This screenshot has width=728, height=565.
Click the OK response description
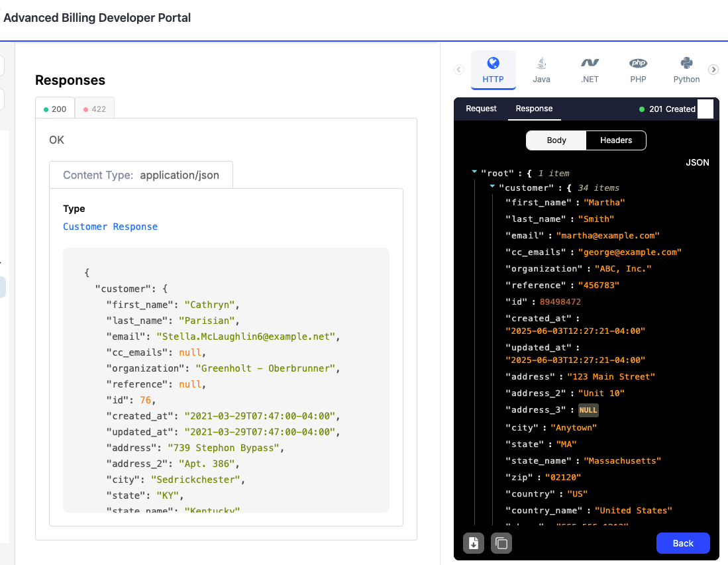pos(57,140)
